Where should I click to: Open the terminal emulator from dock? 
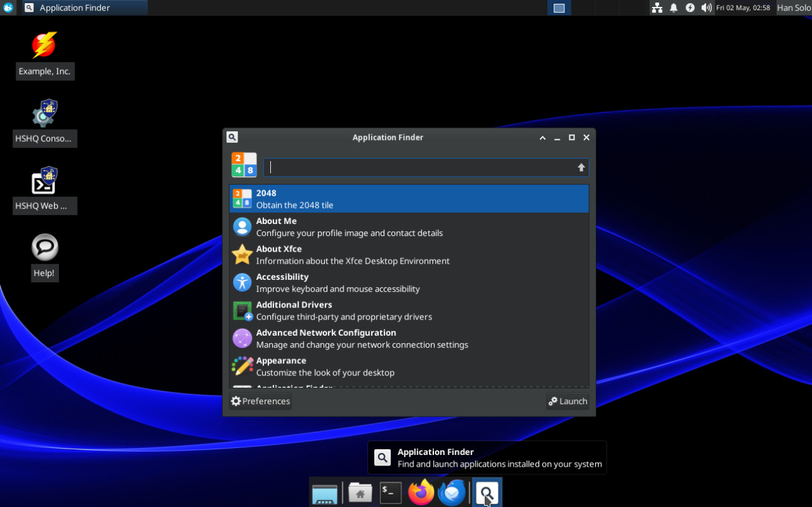(x=391, y=493)
